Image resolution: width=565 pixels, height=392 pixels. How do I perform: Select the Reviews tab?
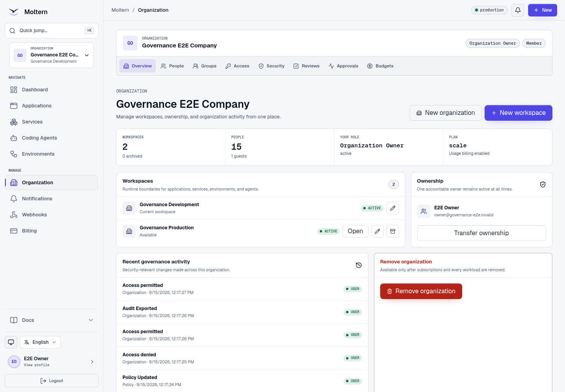306,66
